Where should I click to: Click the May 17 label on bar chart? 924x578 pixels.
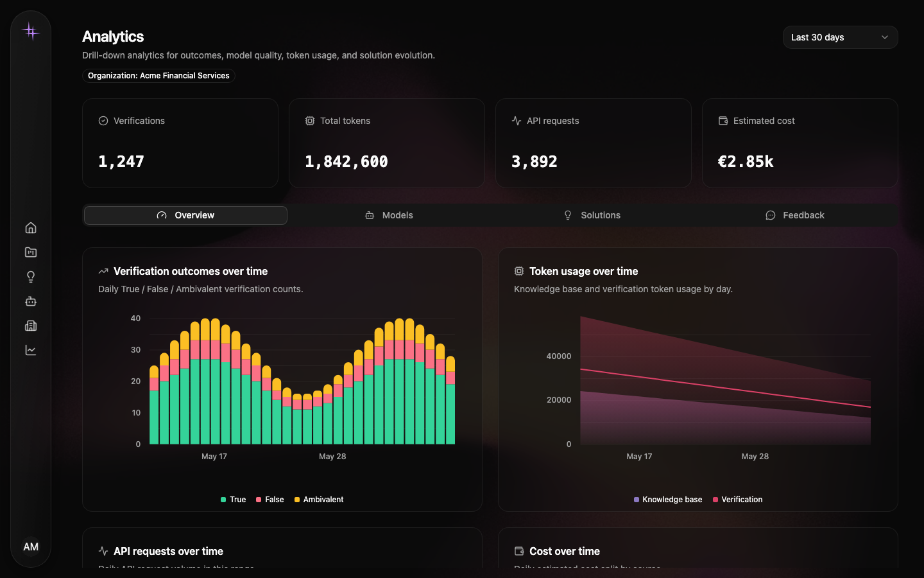click(214, 457)
